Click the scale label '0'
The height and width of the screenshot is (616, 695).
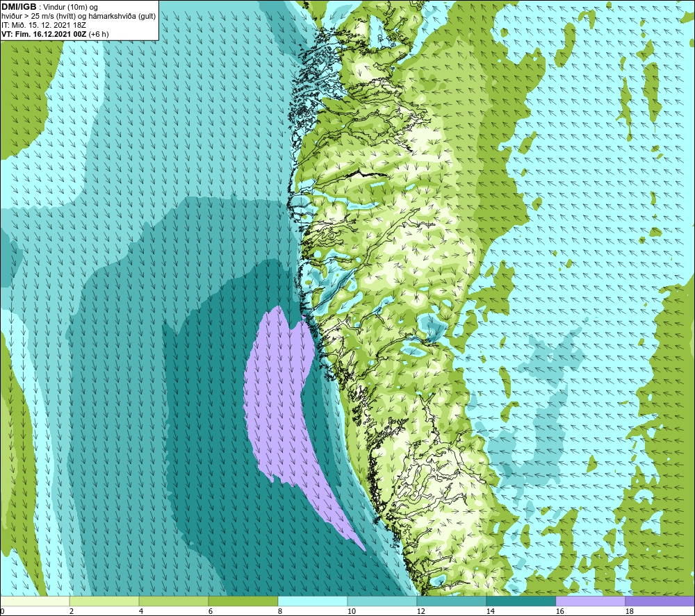[x=3, y=611]
